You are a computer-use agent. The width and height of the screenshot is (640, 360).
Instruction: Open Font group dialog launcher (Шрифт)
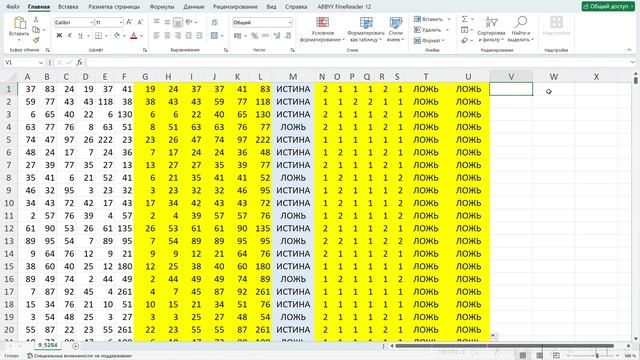click(x=145, y=50)
